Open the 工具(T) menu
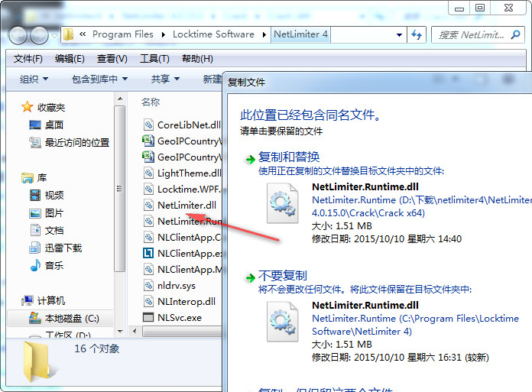Screen dimensions: 532x392 (154, 59)
